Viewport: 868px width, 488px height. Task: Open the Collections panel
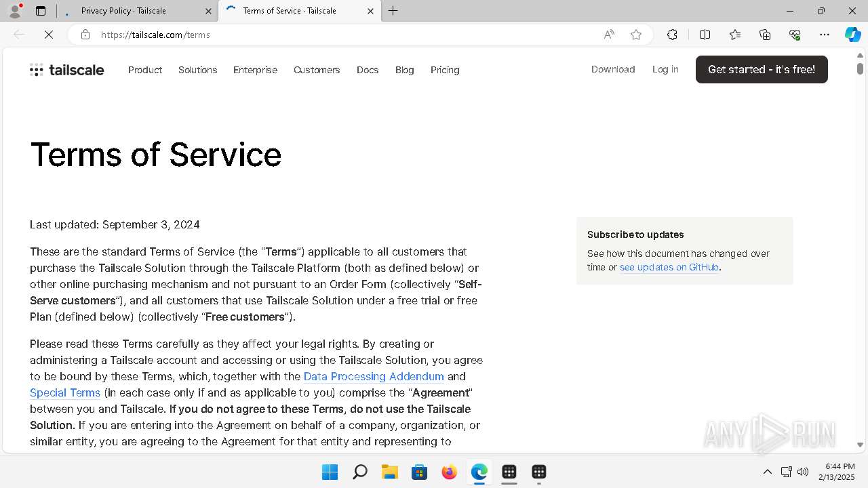[765, 35]
